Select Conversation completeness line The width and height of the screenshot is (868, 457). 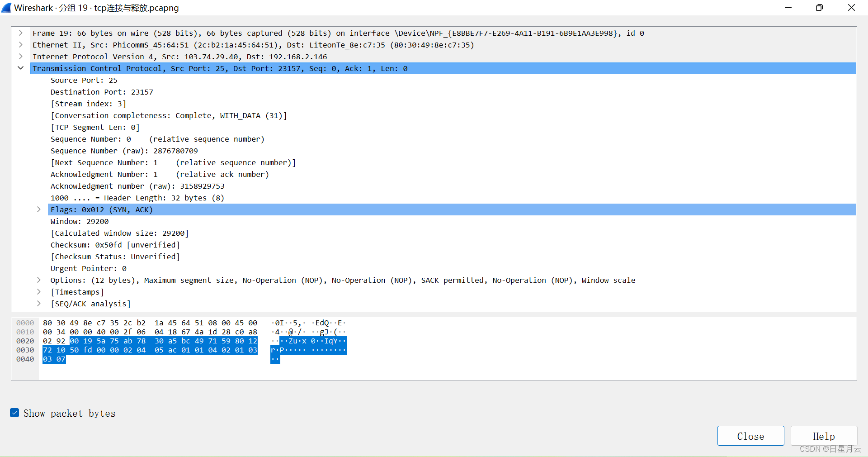tap(169, 115)
